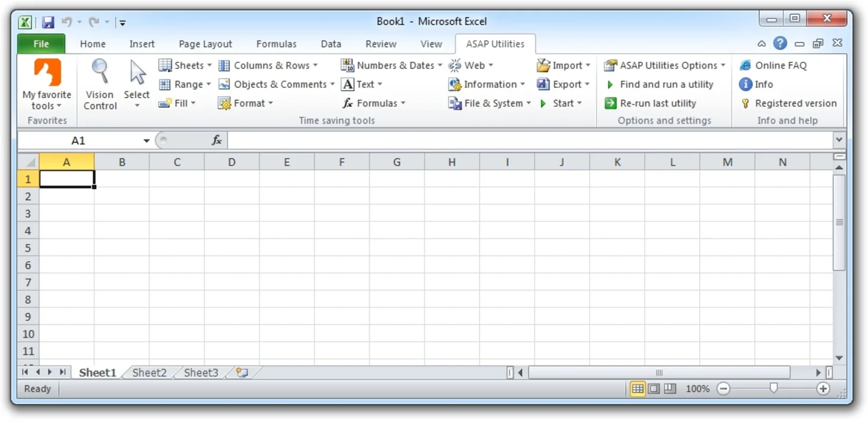
Task: Save the workbook from quick access toolbar
Action: pyautogui.click(x=48, y=22)
